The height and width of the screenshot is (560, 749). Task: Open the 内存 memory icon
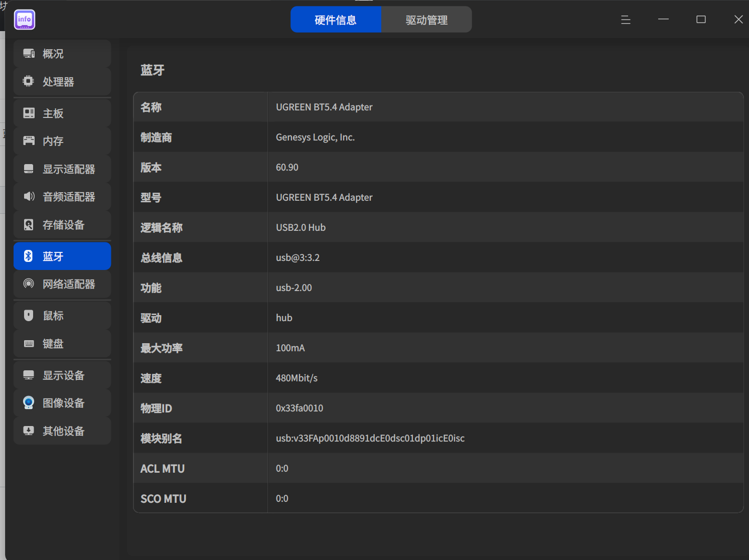pos(29,141)
